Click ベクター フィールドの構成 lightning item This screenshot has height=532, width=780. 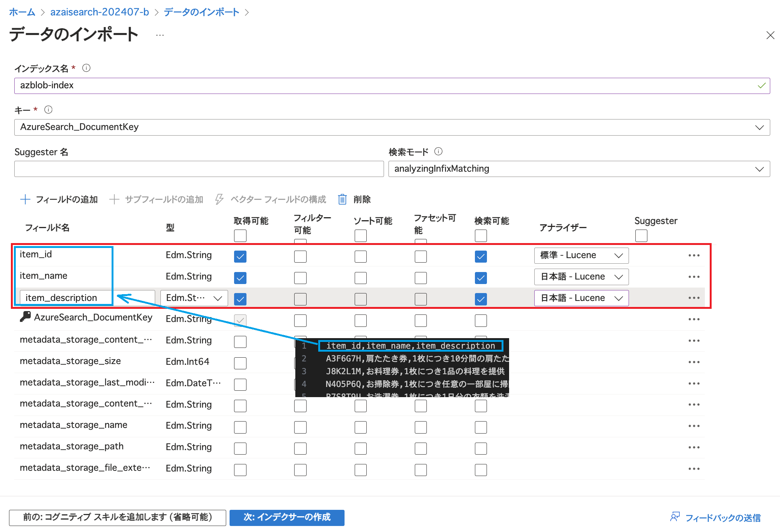coord(271,199)
